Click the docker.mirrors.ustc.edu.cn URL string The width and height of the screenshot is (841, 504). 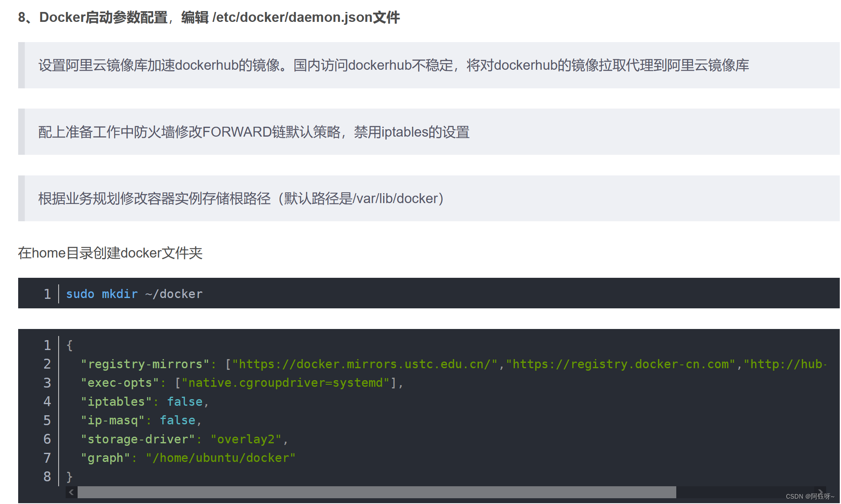365,364
